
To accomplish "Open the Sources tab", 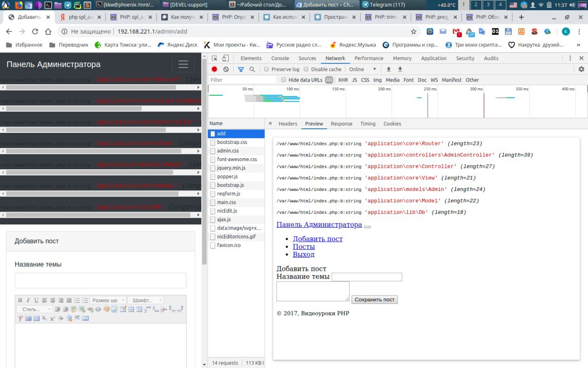I will pyautogui.click(x=307, y=58).
